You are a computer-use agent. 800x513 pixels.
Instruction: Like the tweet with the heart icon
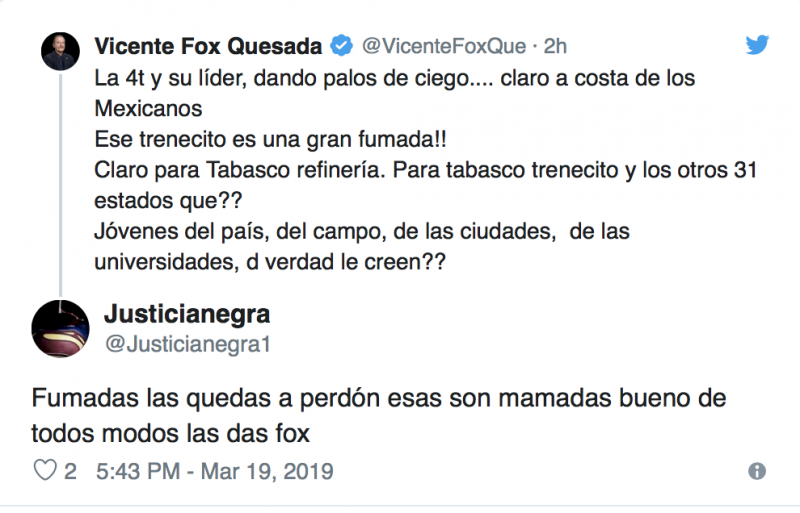[x=44, y=470]
